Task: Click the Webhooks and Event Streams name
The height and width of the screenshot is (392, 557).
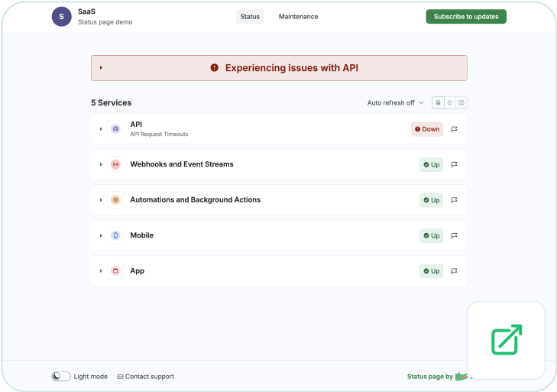Action: pos(182,164)
